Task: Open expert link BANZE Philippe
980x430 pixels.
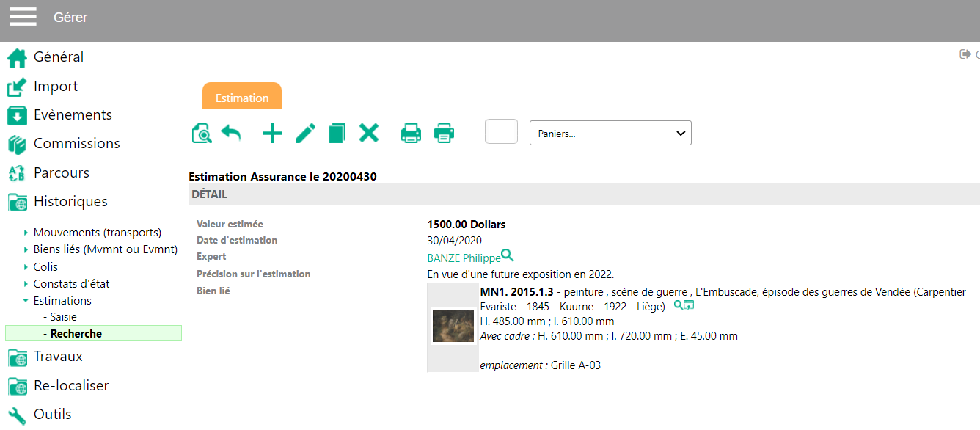Action: [x=463, y=258]
